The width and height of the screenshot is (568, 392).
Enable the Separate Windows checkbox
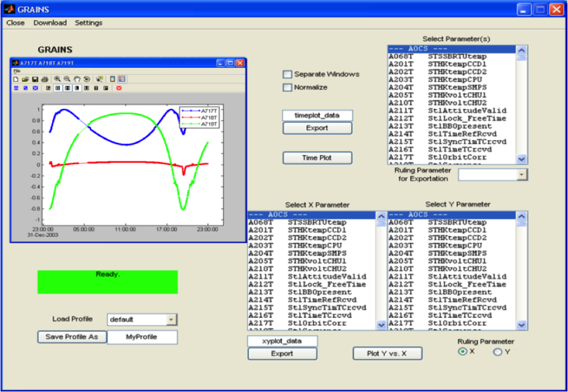point(287,74)
